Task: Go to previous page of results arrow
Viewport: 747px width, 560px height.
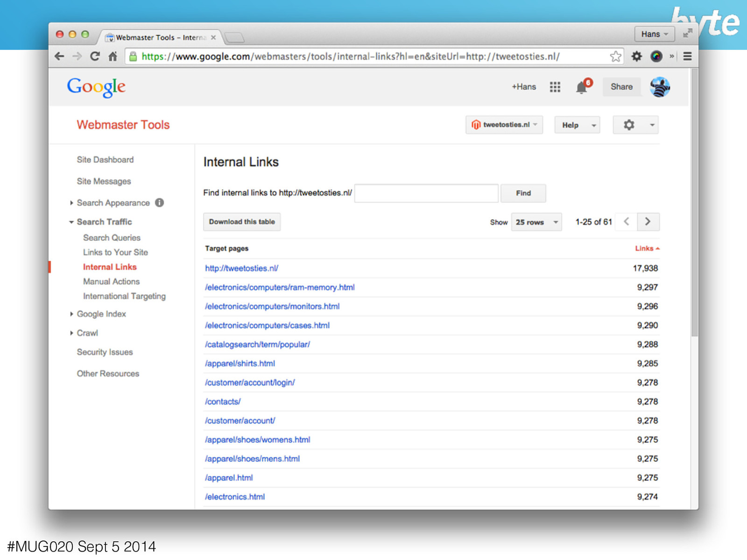Action: (627, 222)
